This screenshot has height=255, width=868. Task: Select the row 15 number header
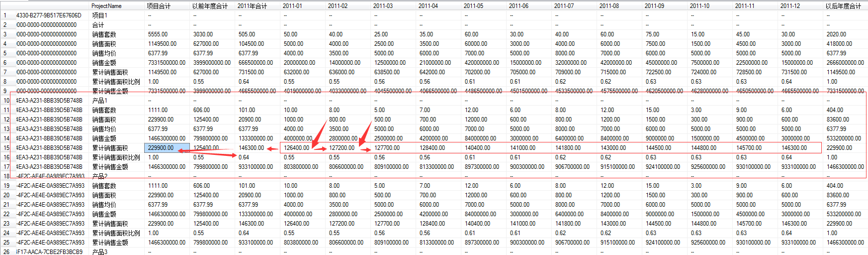click(x=6, y=148)
